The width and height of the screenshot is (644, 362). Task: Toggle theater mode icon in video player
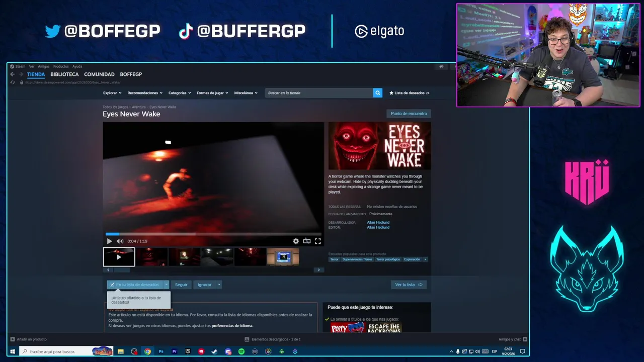pos(307,241)
